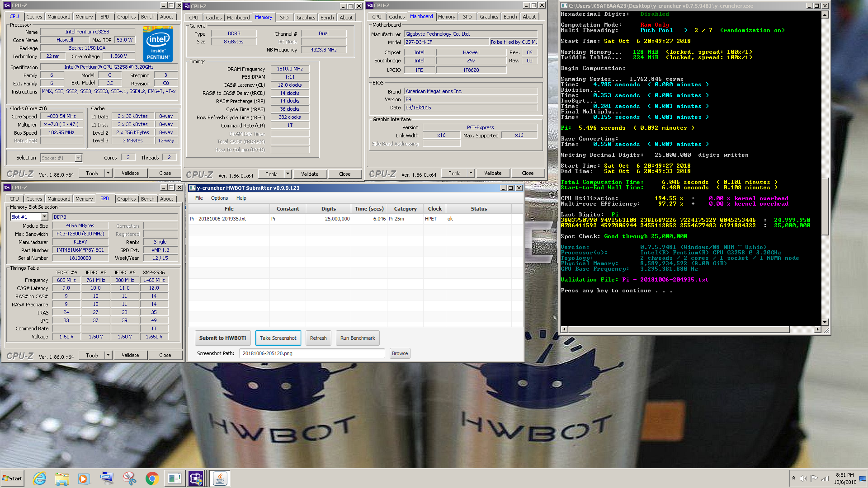Viewport: 868px width, 488px height.
Task: Click the Screenshot Path input field
Action: [312, 353]
